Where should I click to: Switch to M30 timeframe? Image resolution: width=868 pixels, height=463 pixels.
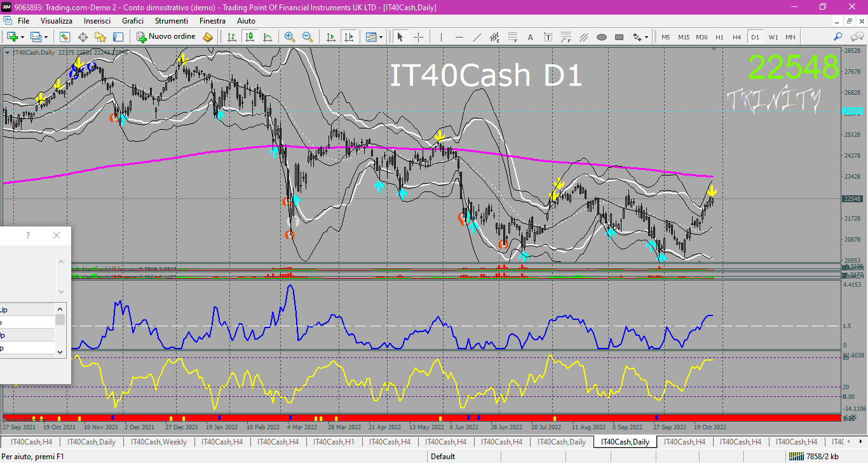click(x=702, y=37)
